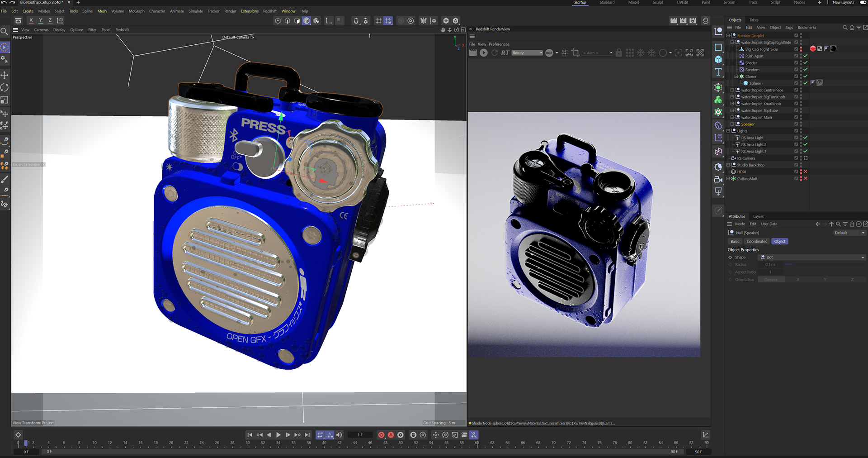Click the Objects panel search icon
The height and width of the screenshot is (458, 868).
(845, 28)
